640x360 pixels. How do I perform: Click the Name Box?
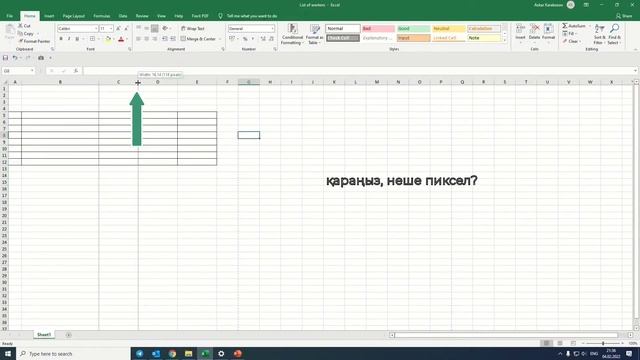click(18, 71)
